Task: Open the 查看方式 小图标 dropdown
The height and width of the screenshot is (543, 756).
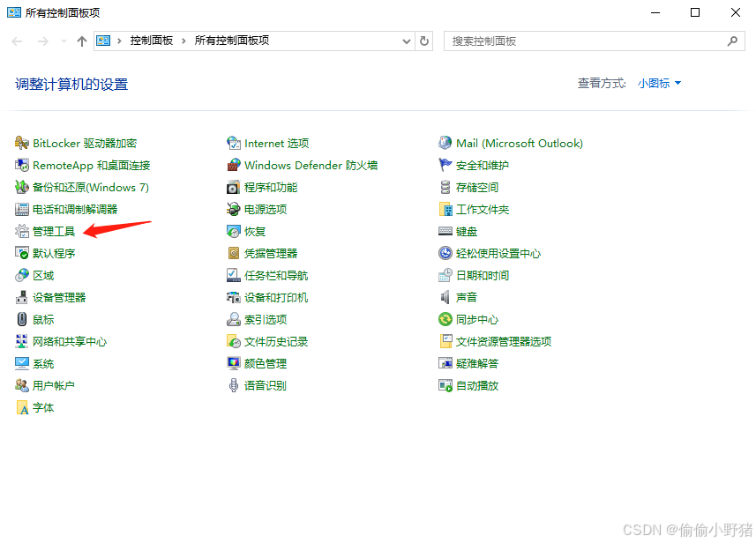Action: [659, 84]
